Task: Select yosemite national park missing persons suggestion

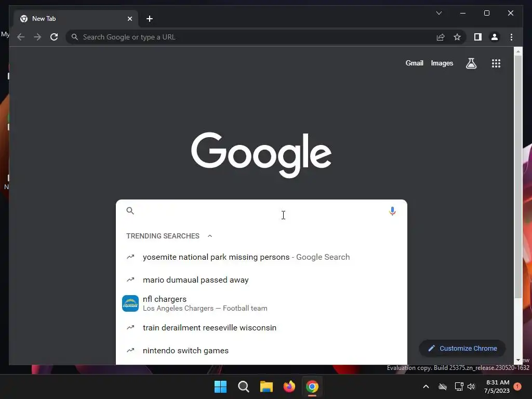Action: click(261, 257)
